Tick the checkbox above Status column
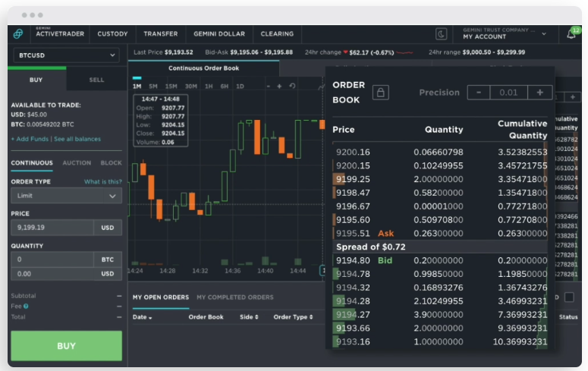The height and width of the screenshot is (371, 588). pos(569,297)
